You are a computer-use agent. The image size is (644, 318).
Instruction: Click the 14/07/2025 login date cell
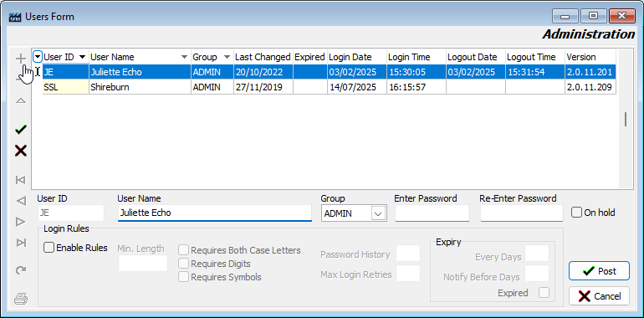pyautogui.click(x=357, y=87)
